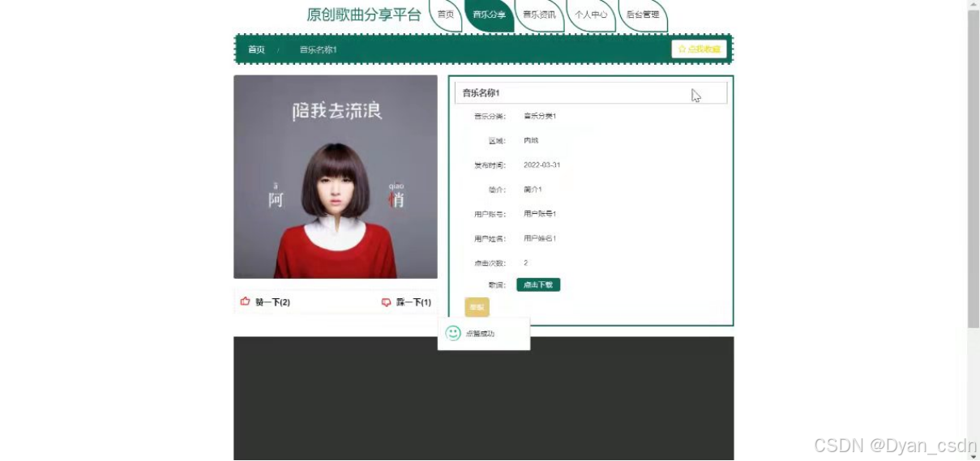Click the 原创歌曲分享平台 site title

click(364, 15)
